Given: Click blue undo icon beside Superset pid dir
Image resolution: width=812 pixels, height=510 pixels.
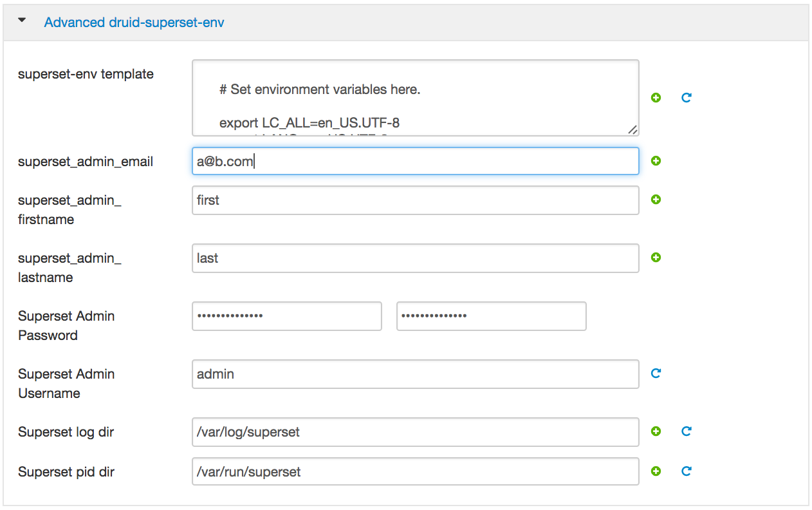Looking at the screenshot, I should 687,471.
